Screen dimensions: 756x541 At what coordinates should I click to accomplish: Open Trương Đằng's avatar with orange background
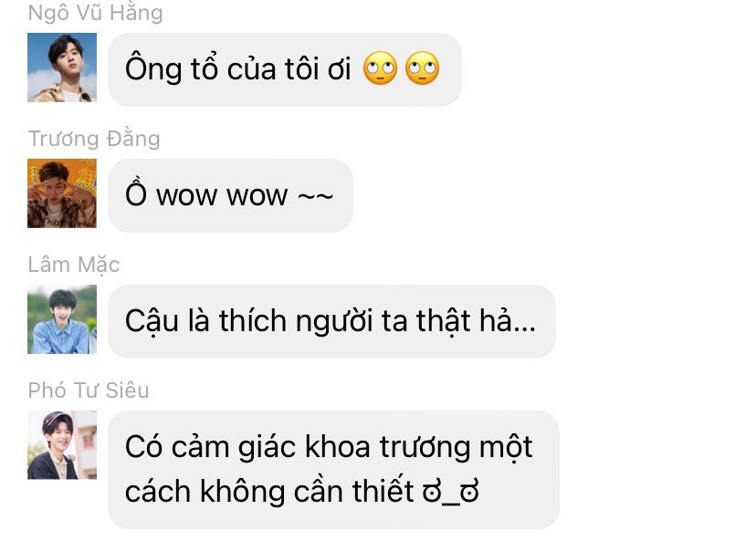[x=62, y=193]
